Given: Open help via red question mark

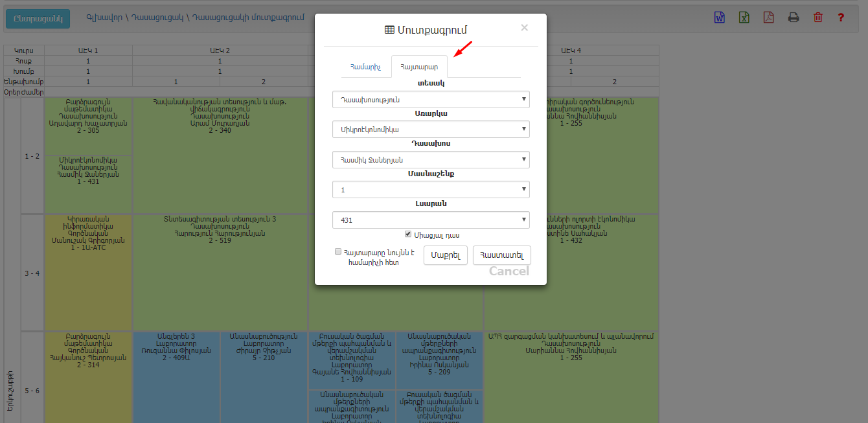Looking at the screenshot, I should pyautogui.click(x=841, y=17).
